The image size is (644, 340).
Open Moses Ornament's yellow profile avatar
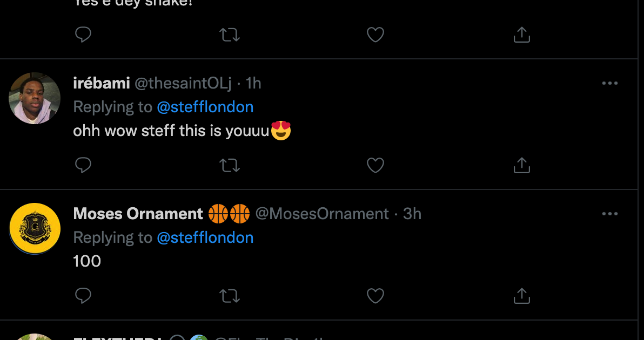point(35,229)
